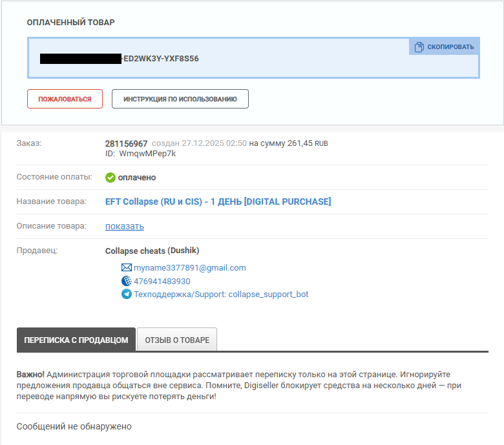Viewport: 504px width, 445px height.
Task: Click WebMoney ID 476941483930 link
Action: [x=162, y=281]
